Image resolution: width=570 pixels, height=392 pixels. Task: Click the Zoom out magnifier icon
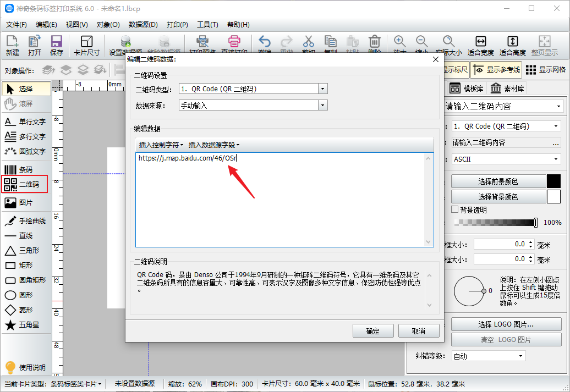(x=421, y=42)
